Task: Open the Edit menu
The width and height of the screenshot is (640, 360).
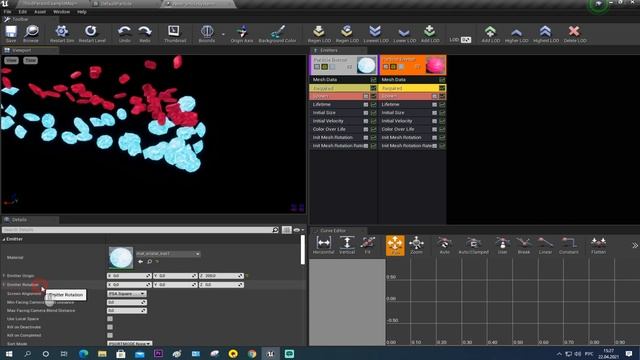Action: (x=22, y=12)
